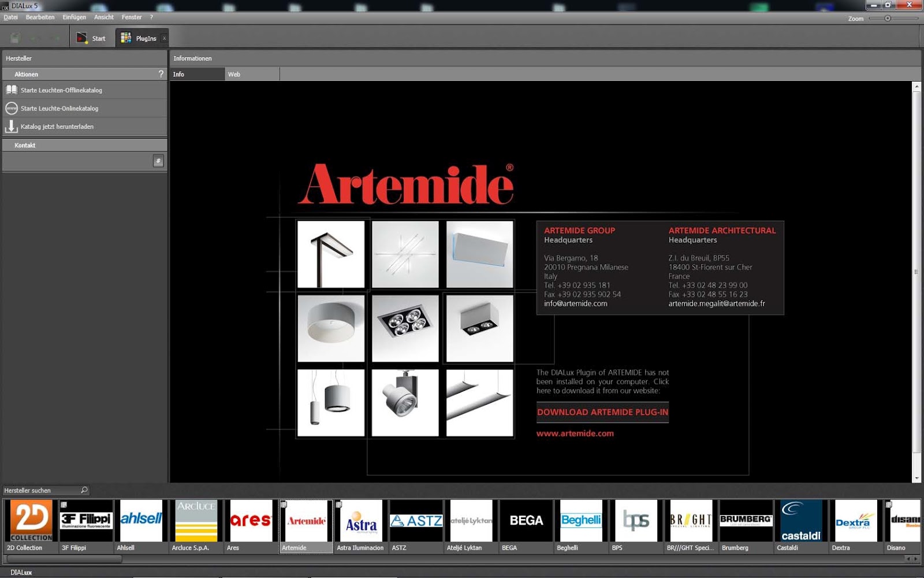Select the 3F Filippi manufacturer logo
Image resolution: width=924 pixels, height=578 pixels.
[86, 521]
